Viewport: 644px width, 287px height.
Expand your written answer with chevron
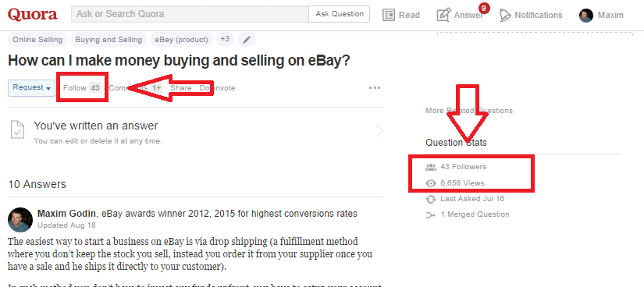coord(379,131)
